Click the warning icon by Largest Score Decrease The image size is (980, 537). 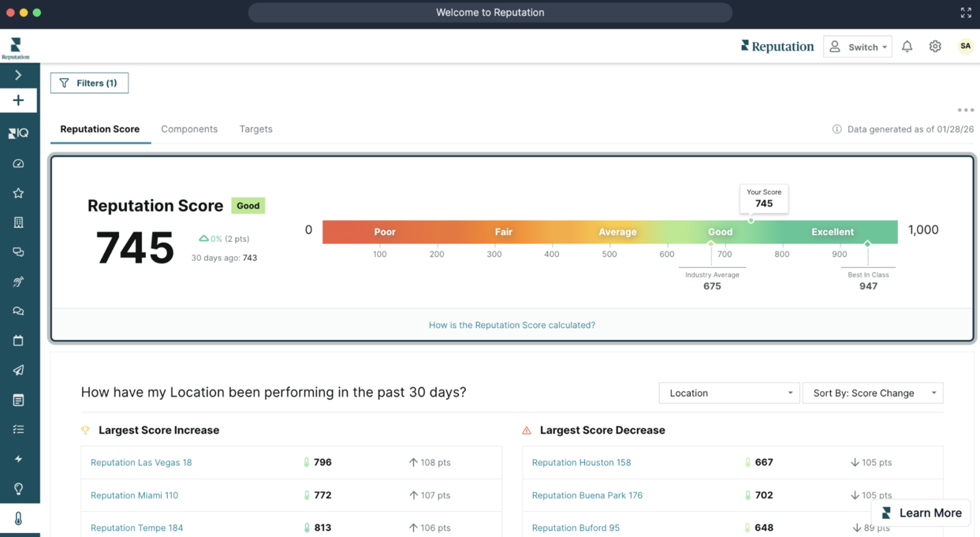click(527, 431)
